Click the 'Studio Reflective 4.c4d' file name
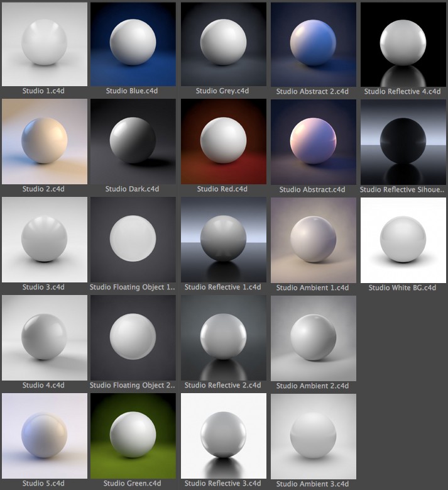This screenshot has width=448, height=490. [x=402, y=92]
